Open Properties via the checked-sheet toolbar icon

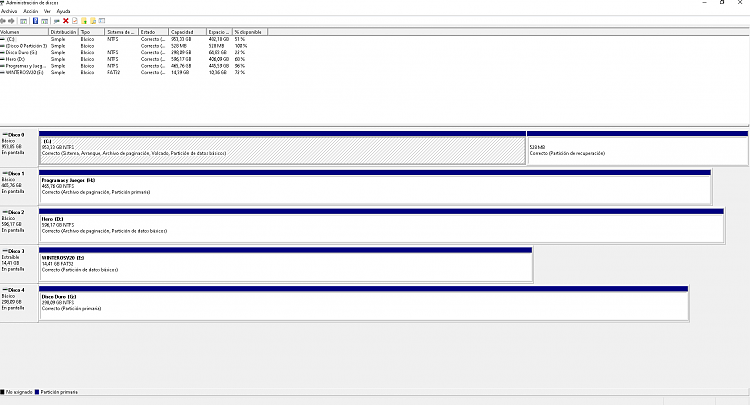75,21
